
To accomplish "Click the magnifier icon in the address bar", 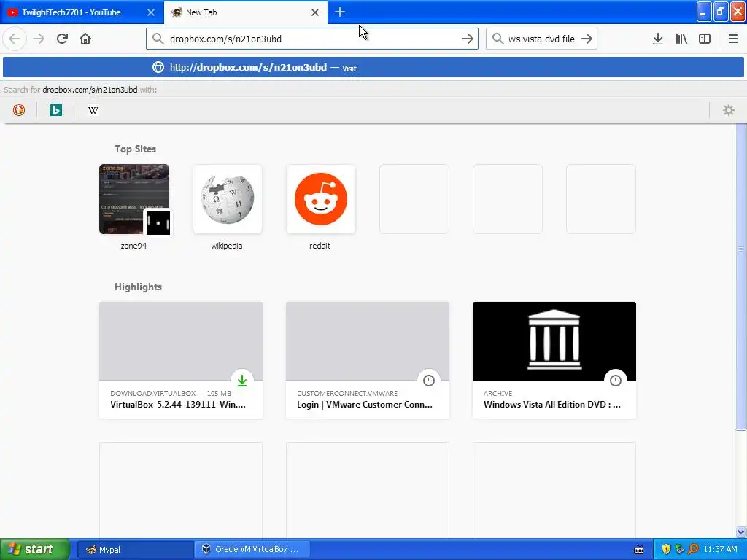I will pos(158,39).
